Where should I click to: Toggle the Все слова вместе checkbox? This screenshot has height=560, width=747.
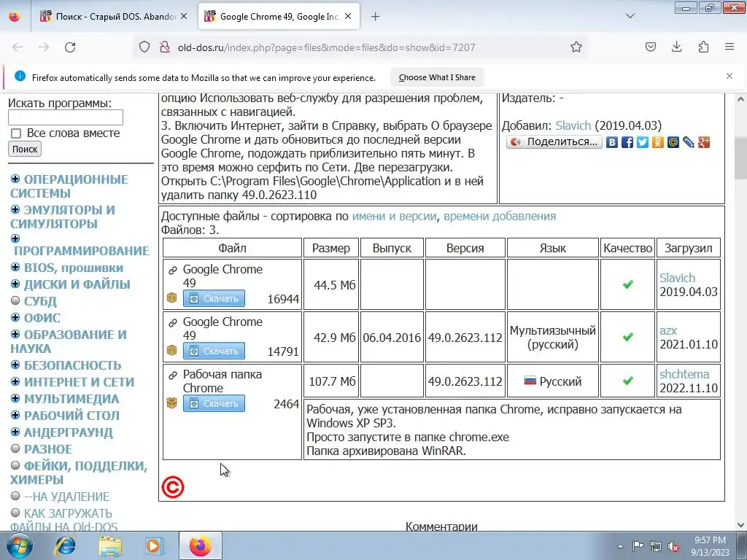16,133
